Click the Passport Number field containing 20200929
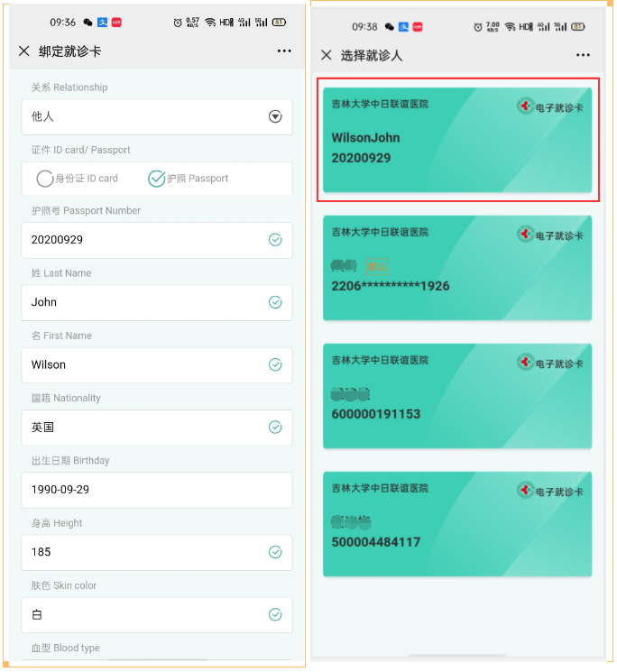The height and width of the screenshot is (672, 617). [144, 240]
